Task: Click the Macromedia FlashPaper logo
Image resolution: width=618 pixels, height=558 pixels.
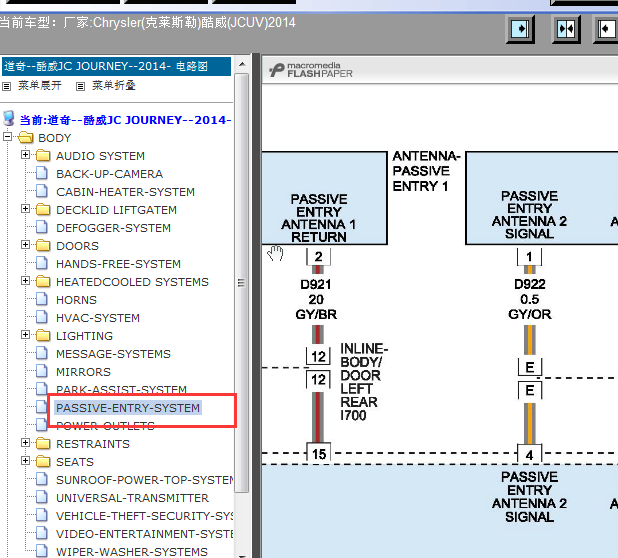Action: coord(311,70)
